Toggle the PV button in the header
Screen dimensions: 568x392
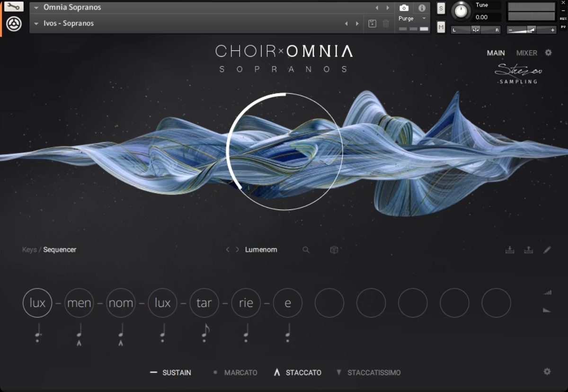tap(563, 27)
